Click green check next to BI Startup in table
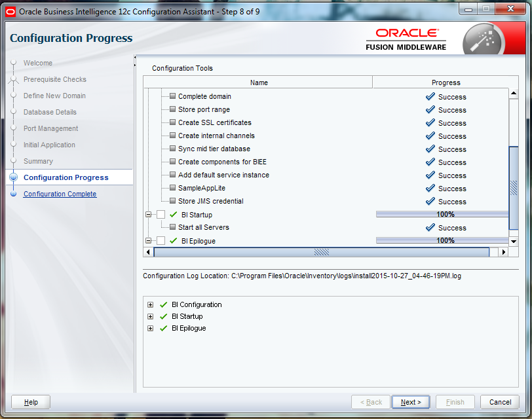The image size is (532, 419). coord(174,215)
